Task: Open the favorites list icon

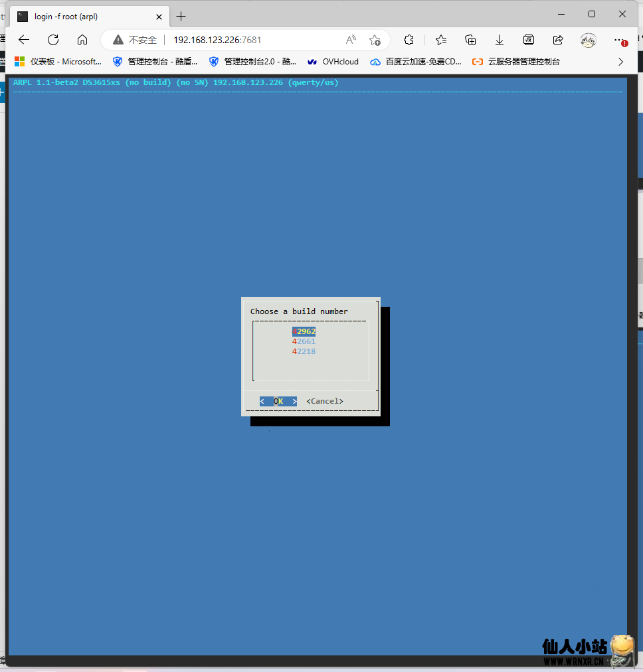Action: tap(441, 40)
